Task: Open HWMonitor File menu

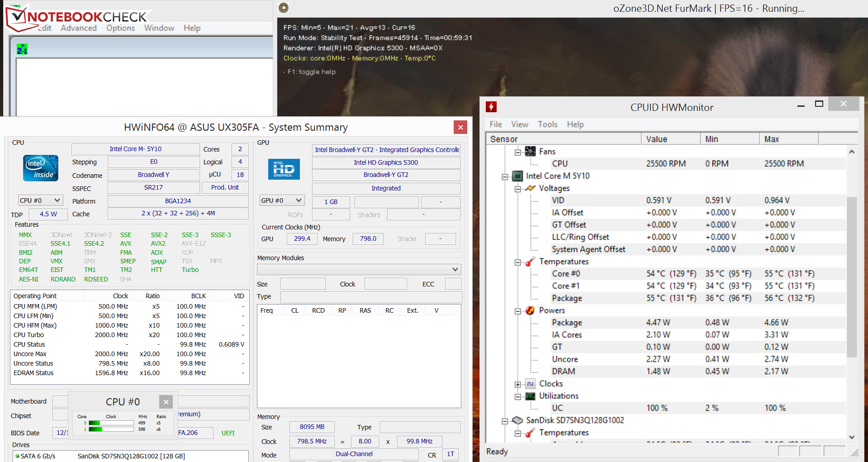Action: pyautogui.click(x=496, y=124)
